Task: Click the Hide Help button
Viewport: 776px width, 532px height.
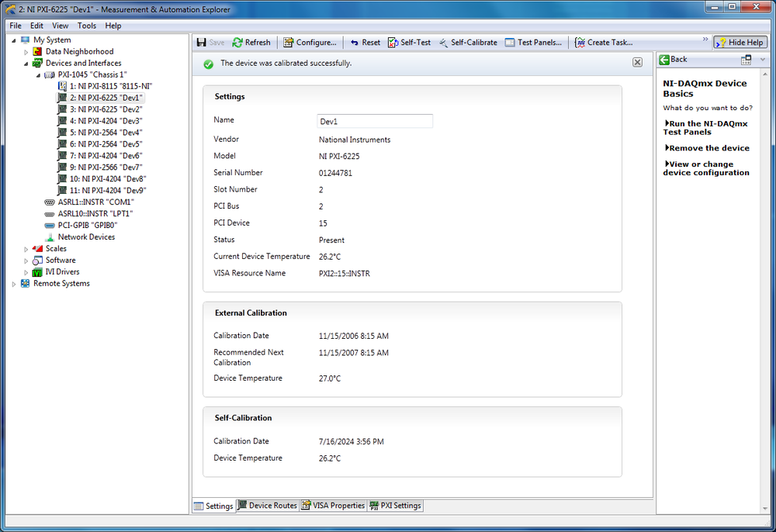Action: pos(740,43)
